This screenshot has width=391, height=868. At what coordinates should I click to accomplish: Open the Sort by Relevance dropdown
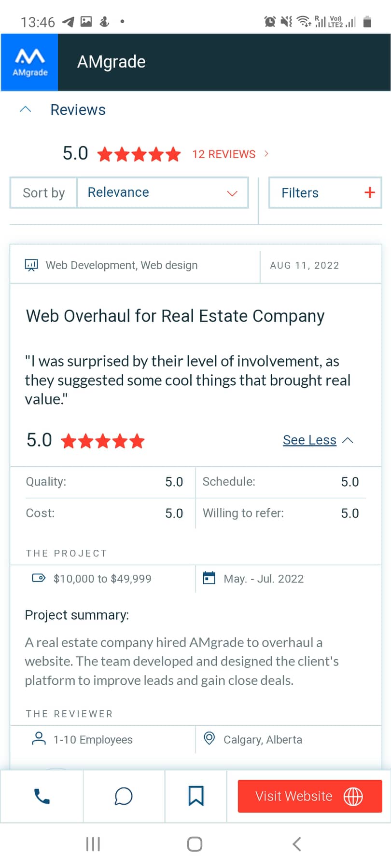pyautogui.click(x=163, y=192)
